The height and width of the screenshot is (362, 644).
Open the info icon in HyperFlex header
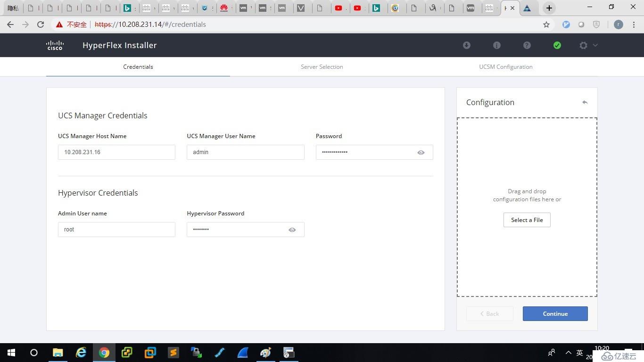497,45
